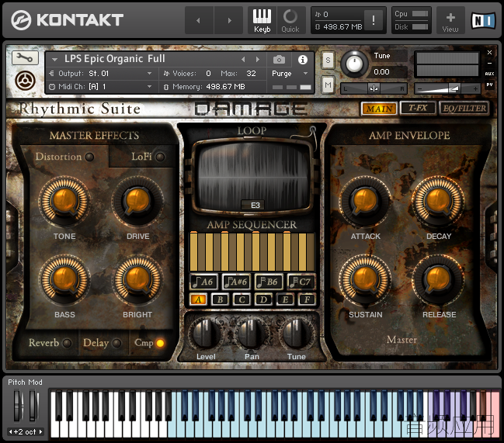Image resolution: width=504 pixels, height=443 pixels.
Task: Click the round instrument icon below wrench
Action: tap(25, 80)
